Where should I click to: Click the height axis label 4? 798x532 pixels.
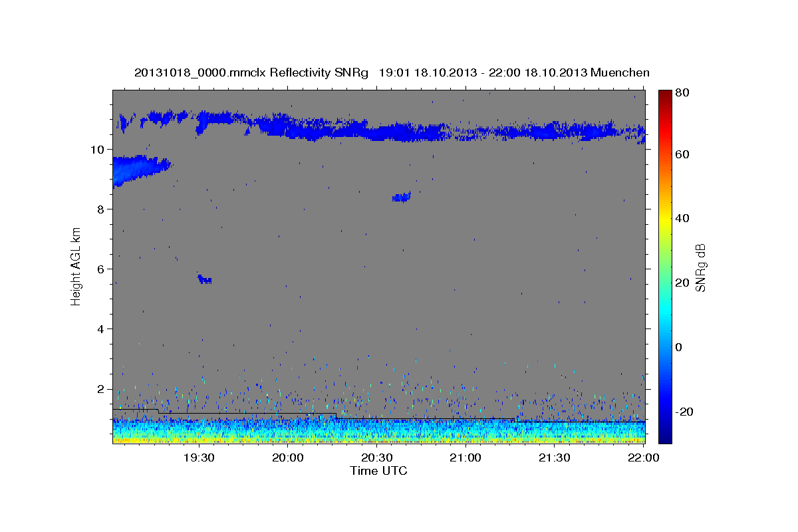point(101,329)
